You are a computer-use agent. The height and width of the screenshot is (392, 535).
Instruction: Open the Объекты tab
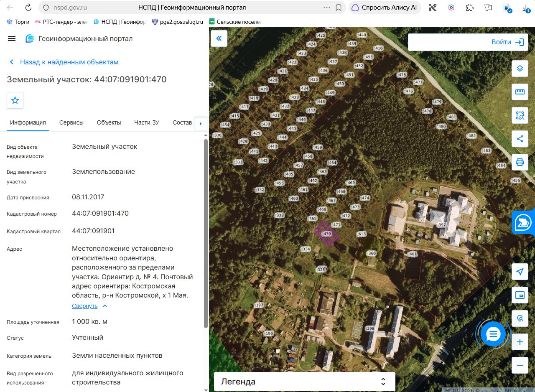coord(109,122)
